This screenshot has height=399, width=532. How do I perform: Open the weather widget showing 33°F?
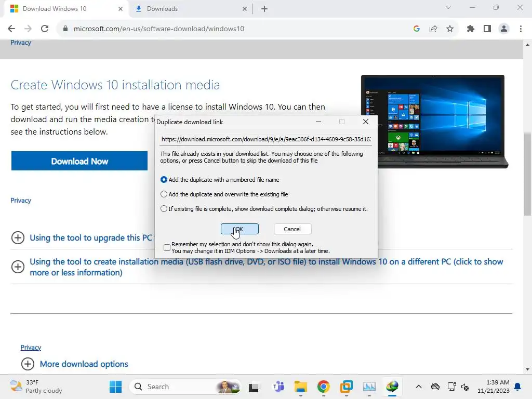pyautogui.click(x=36, y=387)
